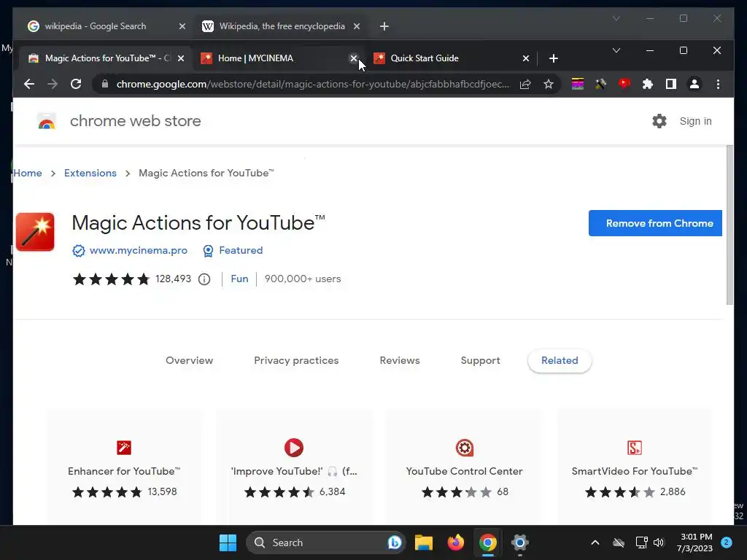Viewport: 747px width, 560px height.
Task: Open the tab search chevron in front window
Action: 616,50
